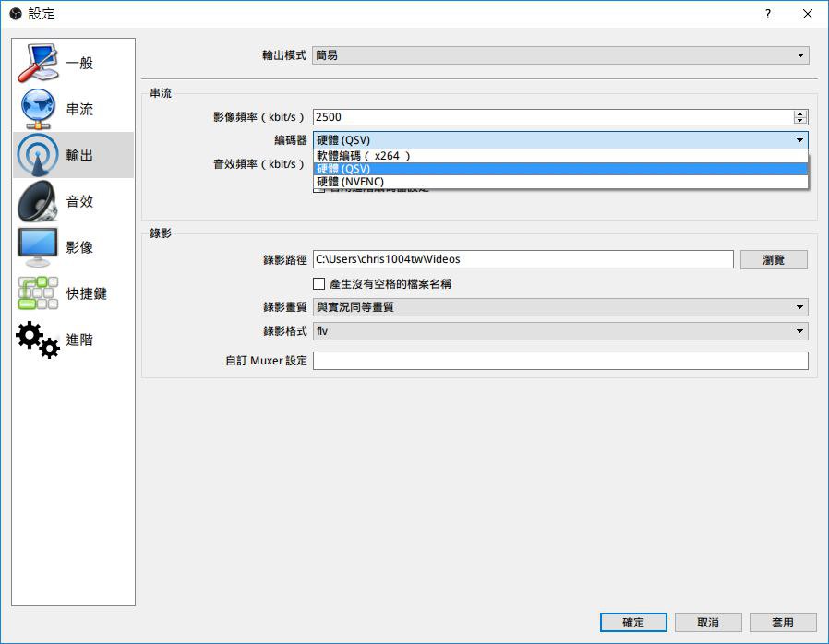The image size is (829, 644).
Task: Open the 錄影格式 dropdown showing flv
Action: (x=560, y=330)
